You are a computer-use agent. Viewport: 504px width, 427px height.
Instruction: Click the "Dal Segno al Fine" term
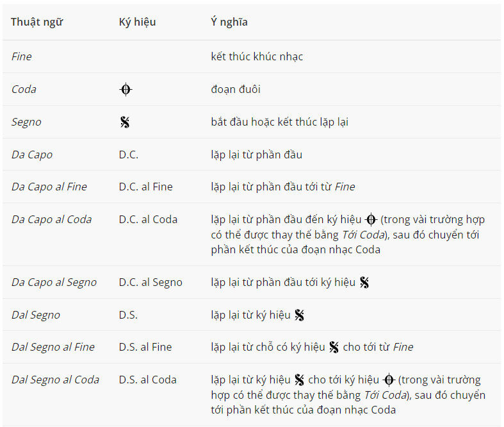[x=53, y=347]
